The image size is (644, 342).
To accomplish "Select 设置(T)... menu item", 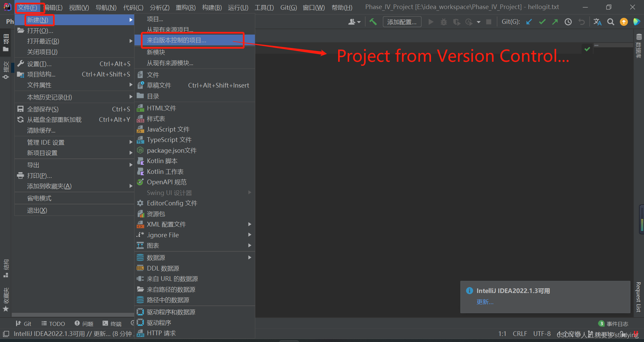I will tap(74, 64).
